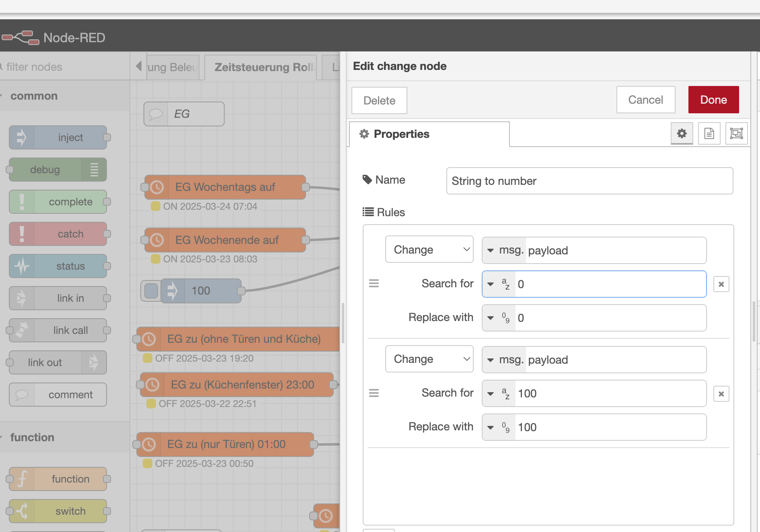Image resolution: width=760 pixels, height=532 pixels.
Task: Select the catch node in palette
Action: coord(58,234)
